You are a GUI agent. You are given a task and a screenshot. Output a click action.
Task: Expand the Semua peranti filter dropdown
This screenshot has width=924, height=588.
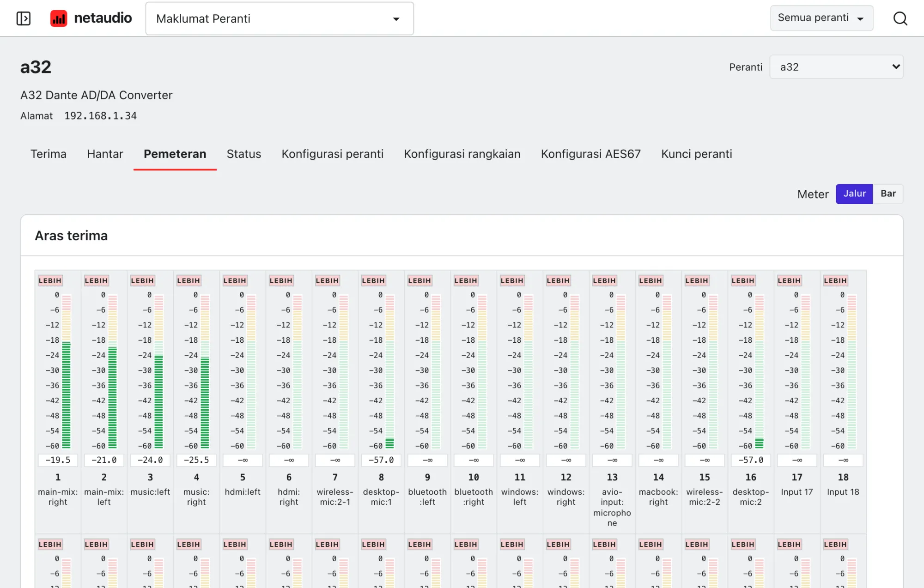click(x=821, y=18)
